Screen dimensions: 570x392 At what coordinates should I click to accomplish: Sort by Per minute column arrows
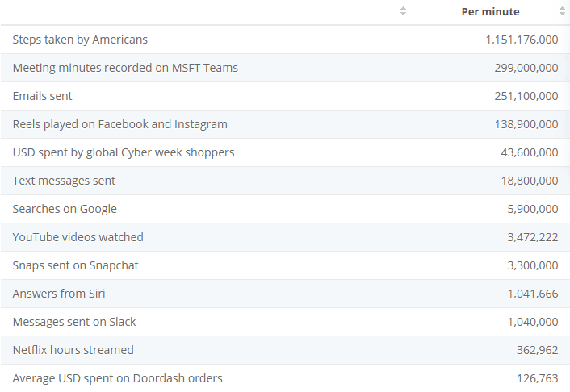[563, 11]
